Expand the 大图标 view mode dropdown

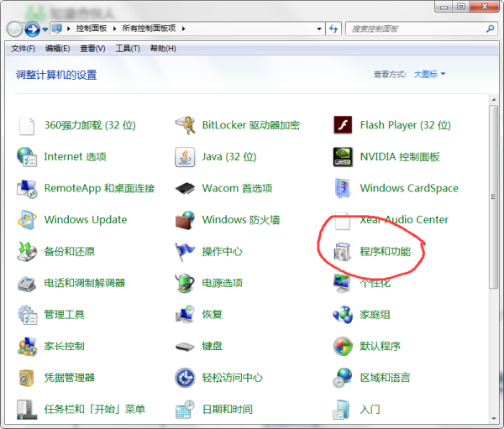(430, 74)
